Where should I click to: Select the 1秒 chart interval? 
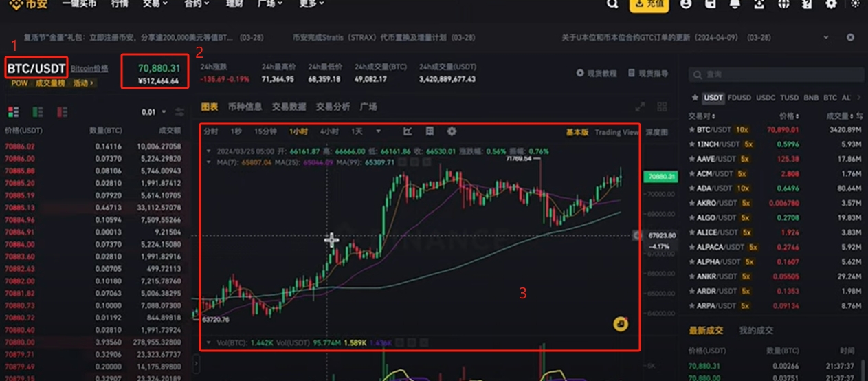click(x=236, y=131)
